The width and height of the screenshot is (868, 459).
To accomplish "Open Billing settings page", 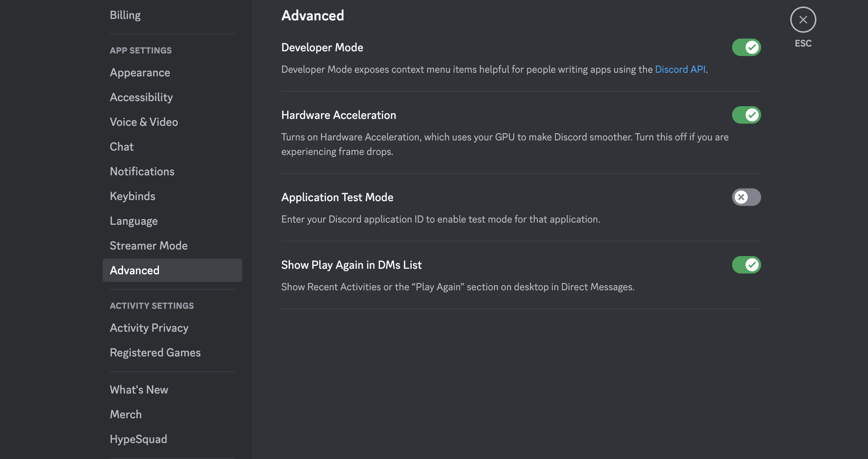I will click(x=125, y=15).
